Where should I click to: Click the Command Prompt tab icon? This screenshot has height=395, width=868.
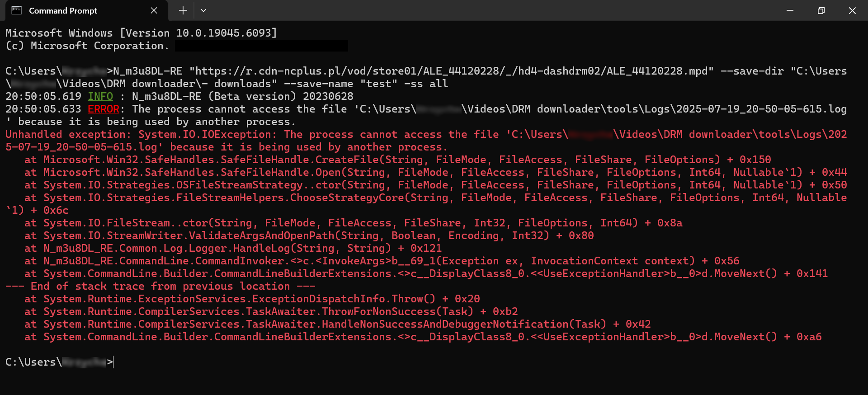coord(17,10)
